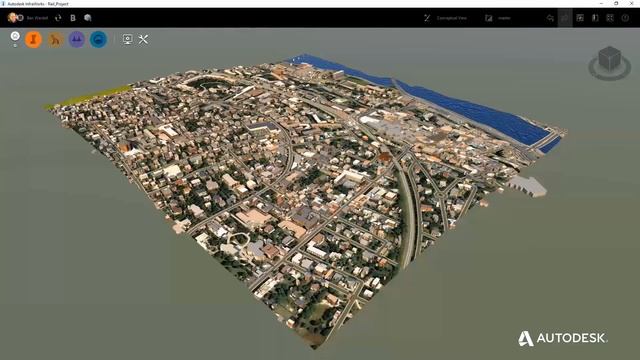Image resolution: width=640 pixels, height=360 pixels.
Task: Select the tan structure tool icon
Action: [55, 40]
